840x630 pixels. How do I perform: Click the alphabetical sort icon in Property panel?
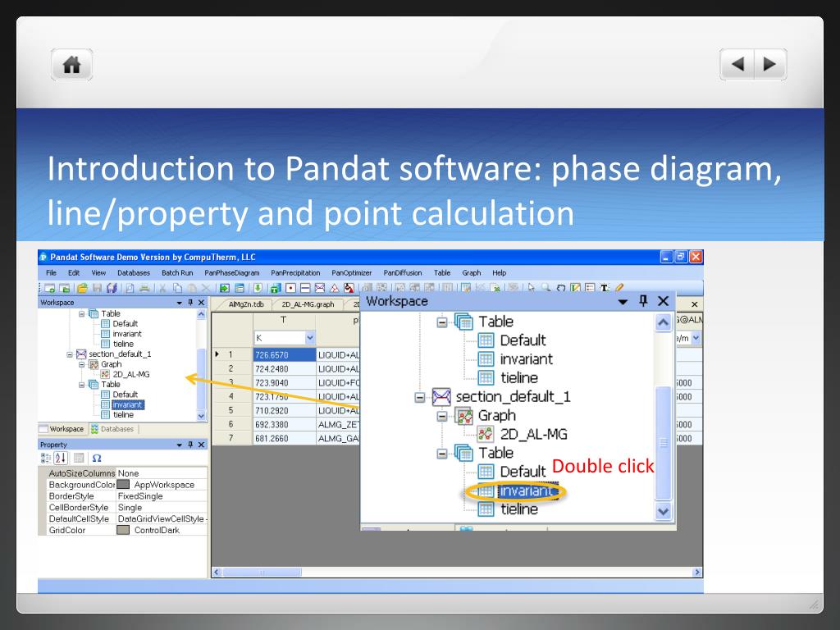pyautogui.click(x=61, y=458)
